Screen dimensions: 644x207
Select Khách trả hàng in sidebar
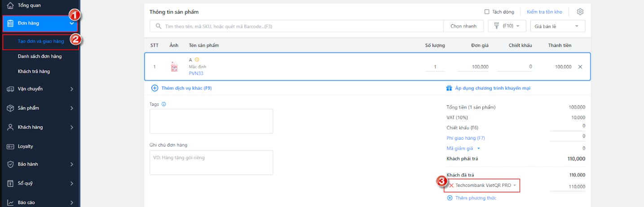point(34,71)
